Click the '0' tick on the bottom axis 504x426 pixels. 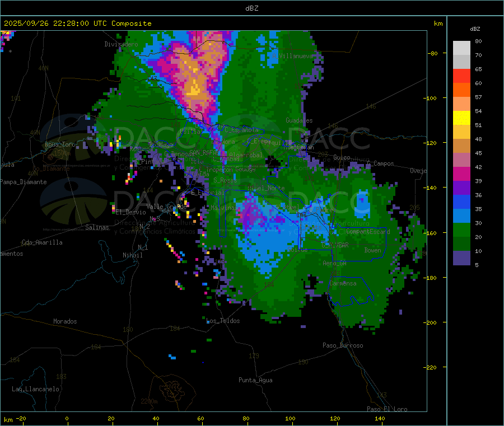[67, 418]
